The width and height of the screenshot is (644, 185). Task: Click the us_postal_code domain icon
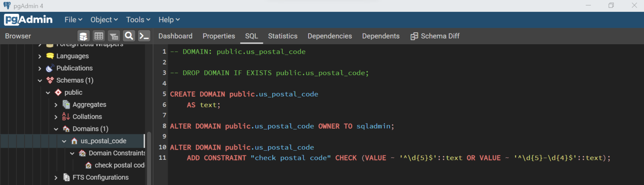click(x=74, y=141)
